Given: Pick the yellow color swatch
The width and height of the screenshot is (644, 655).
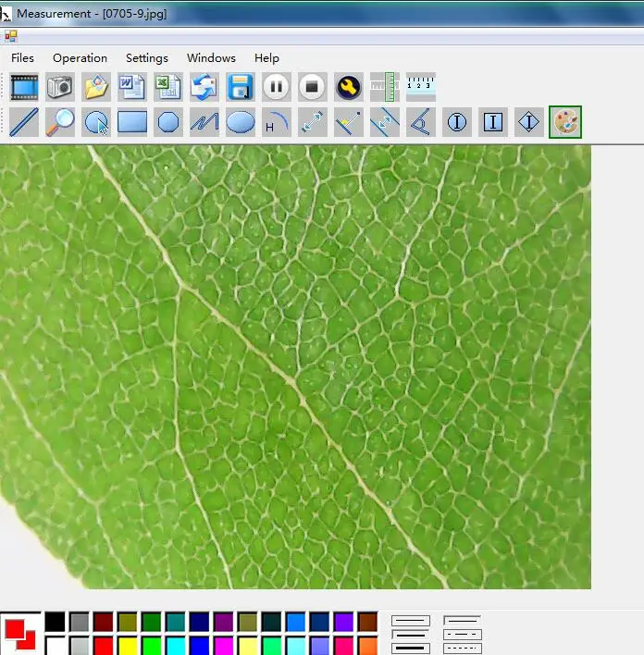Looking at the screenshot, I should coord(128,645).
